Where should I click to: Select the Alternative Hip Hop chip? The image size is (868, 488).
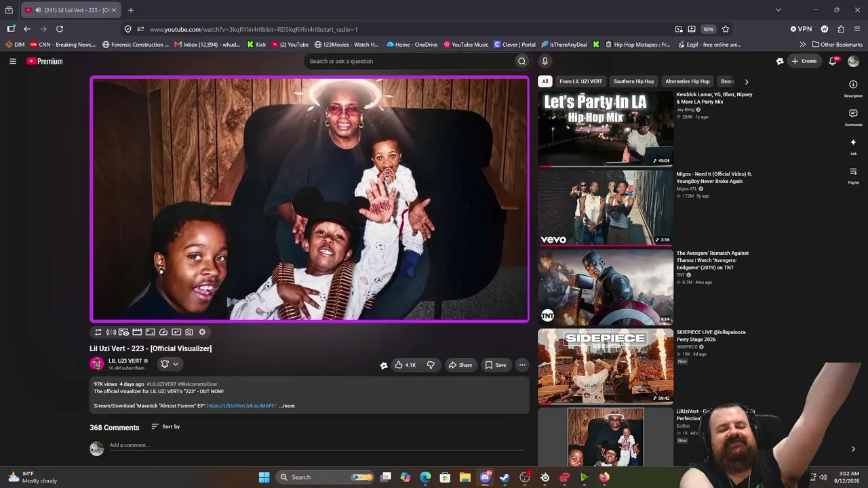[687, 81]
